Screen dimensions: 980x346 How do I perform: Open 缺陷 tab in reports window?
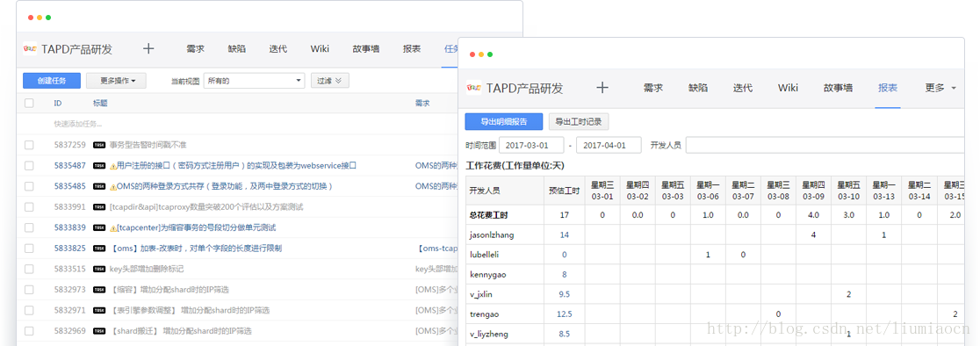[698, 88]
